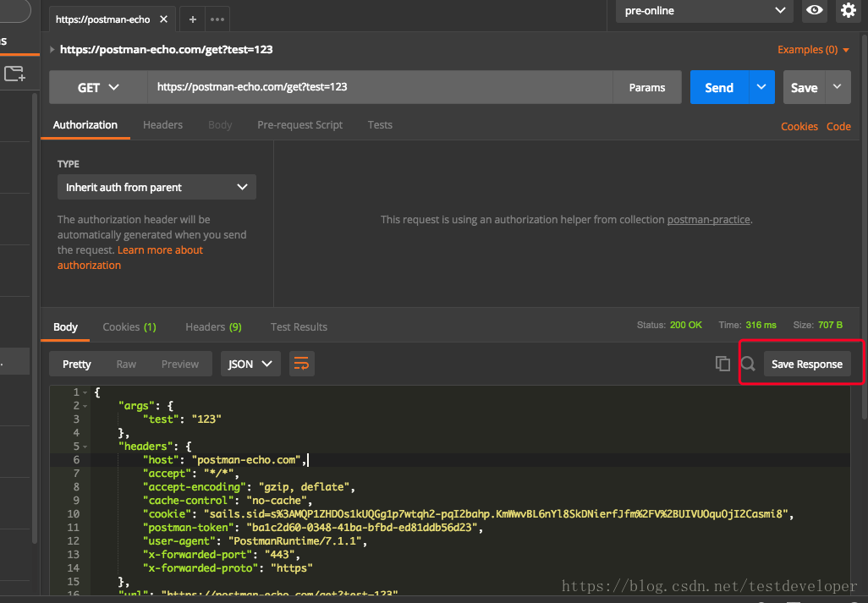The height and width of the screenshot is (603, 868).
Task: Click the environment quick look eye icon
Action: coord(815,10)
